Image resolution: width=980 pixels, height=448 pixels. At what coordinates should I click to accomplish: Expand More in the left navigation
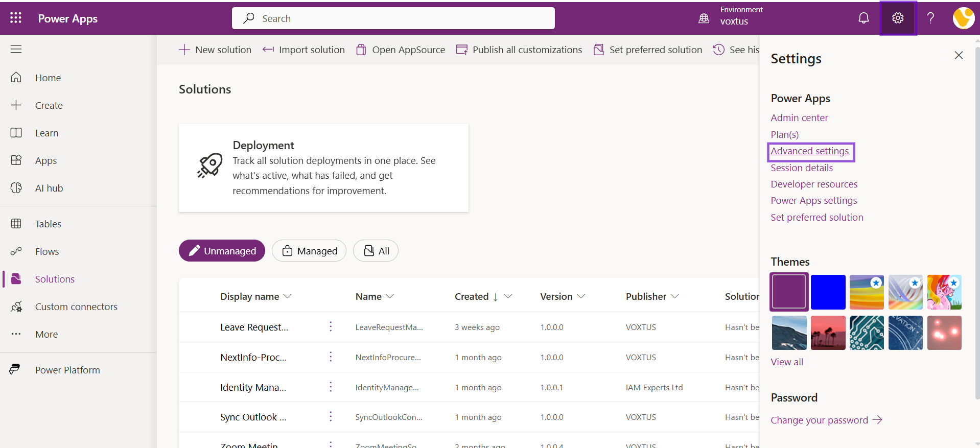tap(46, 334)
